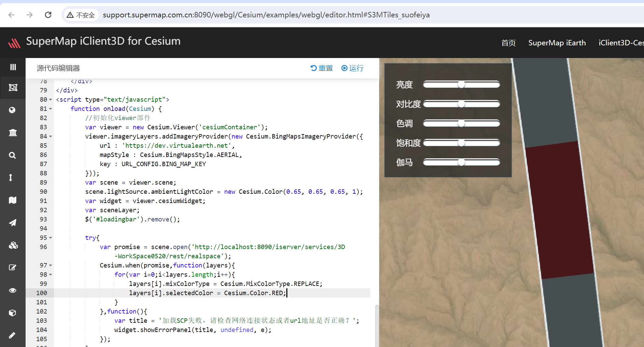
Task: Adjust the 伽马 gamma slider
Action: pyautogui.click(x=461, y=162)
